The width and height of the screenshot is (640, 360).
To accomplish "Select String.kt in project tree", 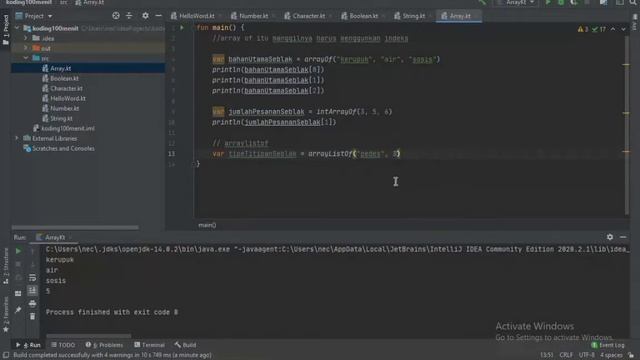I will coord(61,118).
